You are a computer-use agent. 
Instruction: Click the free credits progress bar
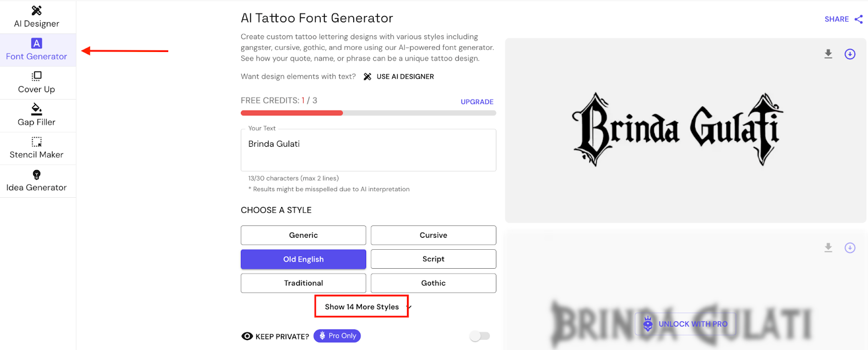pyautogui.click(x=368, y=113)
